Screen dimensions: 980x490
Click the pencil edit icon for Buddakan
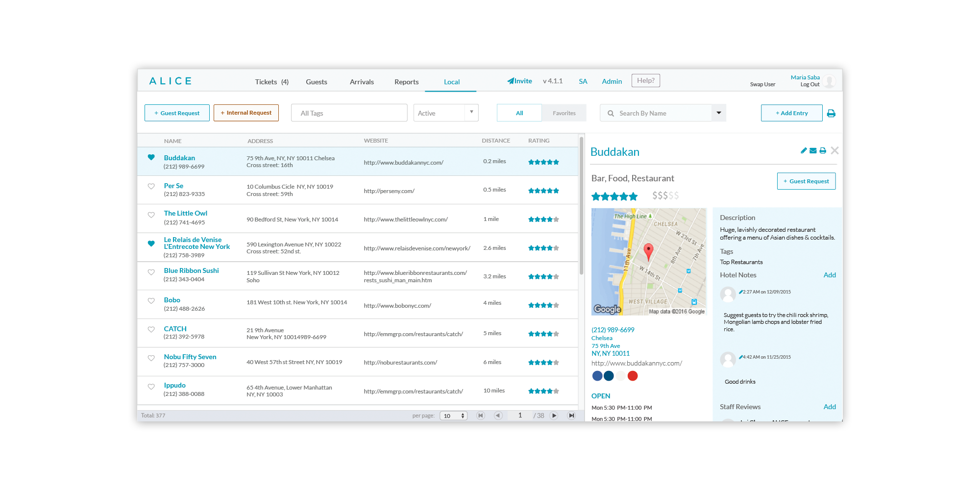coord(804,150)
